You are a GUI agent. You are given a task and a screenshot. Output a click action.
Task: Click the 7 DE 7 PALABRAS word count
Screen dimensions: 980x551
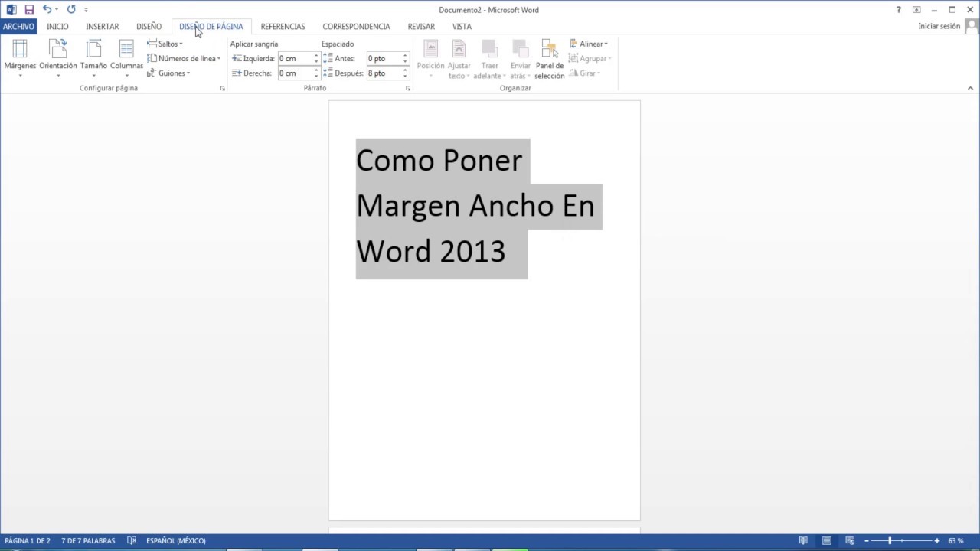pos(88,540)
